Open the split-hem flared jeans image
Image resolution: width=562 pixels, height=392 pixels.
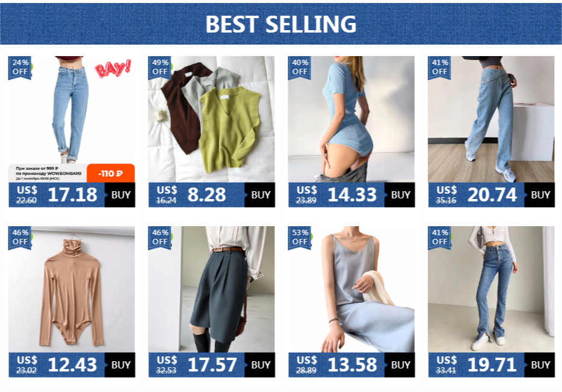491,289
